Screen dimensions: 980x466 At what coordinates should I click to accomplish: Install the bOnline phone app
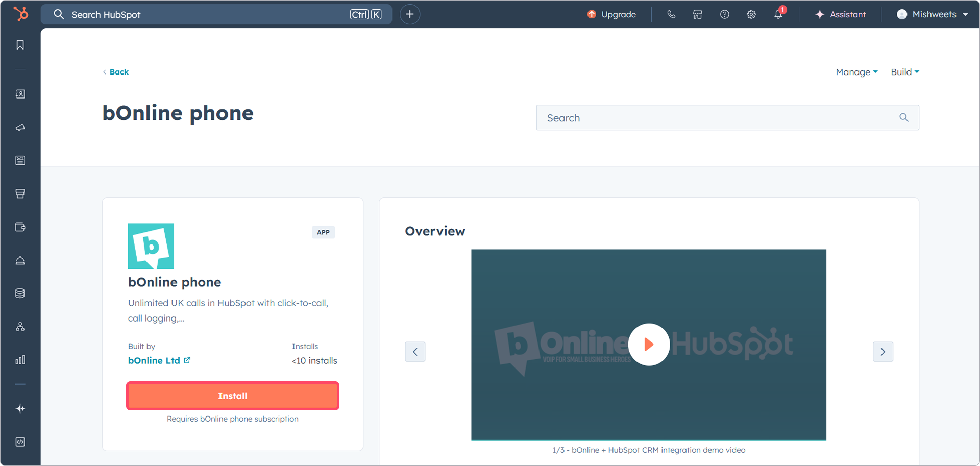tap(233, 396)
